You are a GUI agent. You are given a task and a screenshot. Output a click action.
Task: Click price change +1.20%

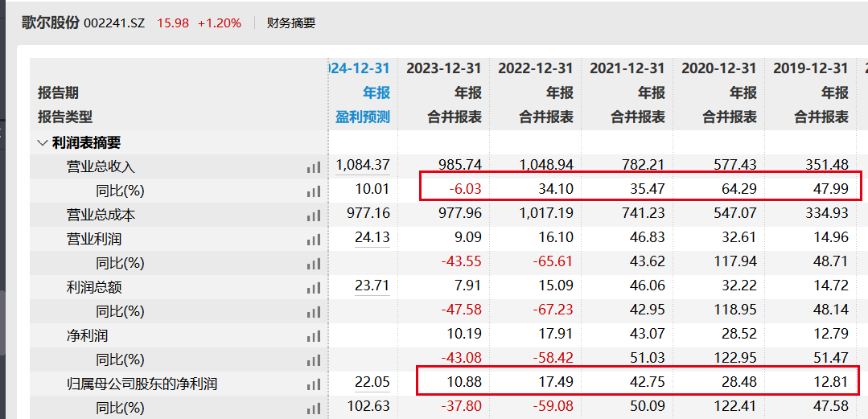[x=220, y=23]
